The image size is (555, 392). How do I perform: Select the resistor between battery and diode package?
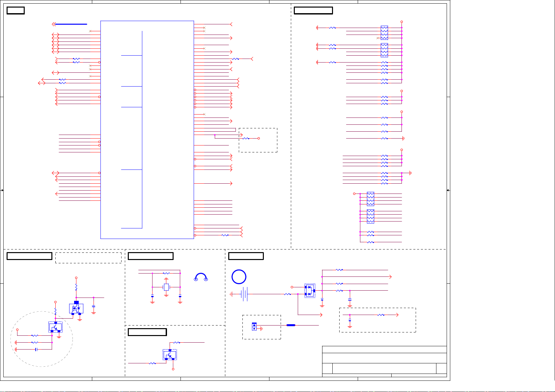[x=288, y=294]
